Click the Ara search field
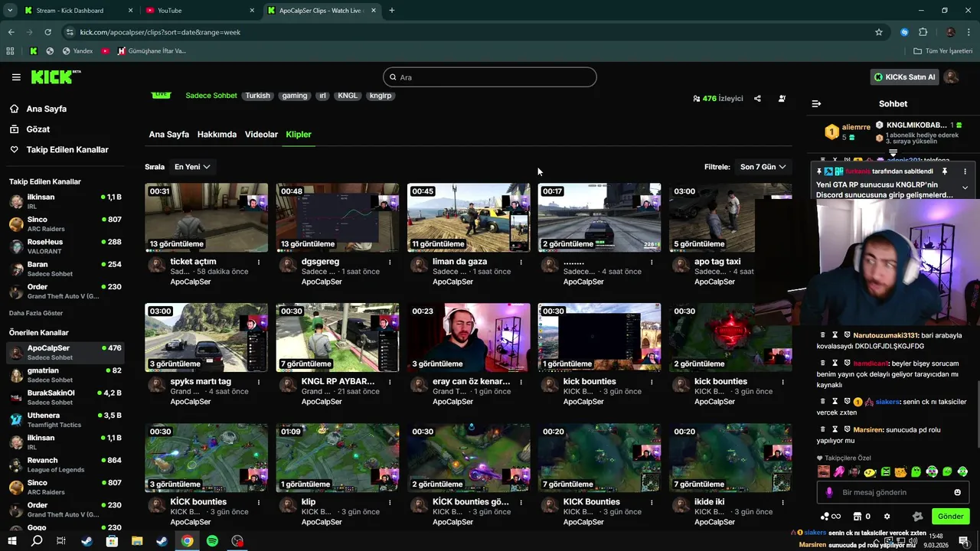The height and width of the screenshot is (551, 980). [x=490, y=77]
